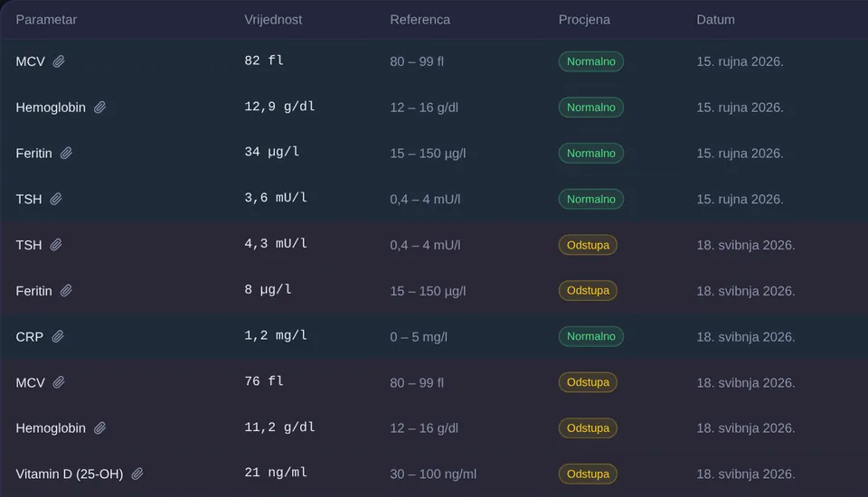Select the value 11,2 g/dl
Screen dimensions: 868x497
point(279,427)
